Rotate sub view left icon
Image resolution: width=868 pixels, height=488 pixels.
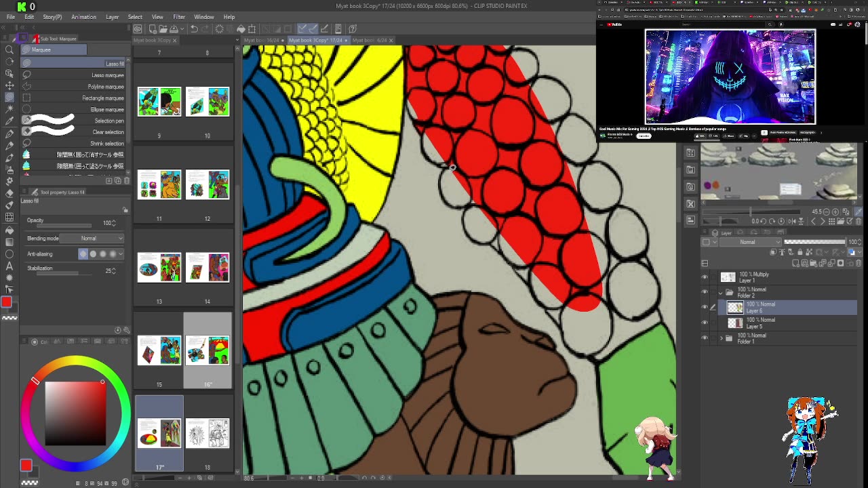pos(764,222)
